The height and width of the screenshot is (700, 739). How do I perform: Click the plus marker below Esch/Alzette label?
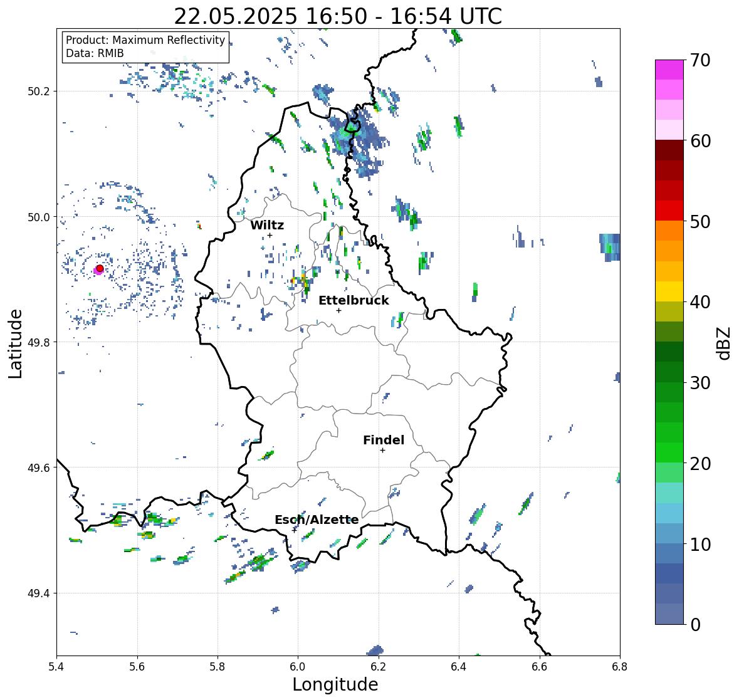click(x=294, y=530)
